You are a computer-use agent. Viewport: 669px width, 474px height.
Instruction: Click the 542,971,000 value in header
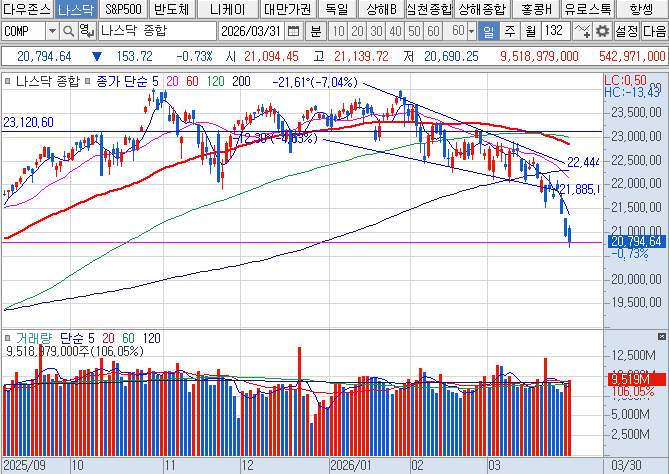tap(632, 56)
